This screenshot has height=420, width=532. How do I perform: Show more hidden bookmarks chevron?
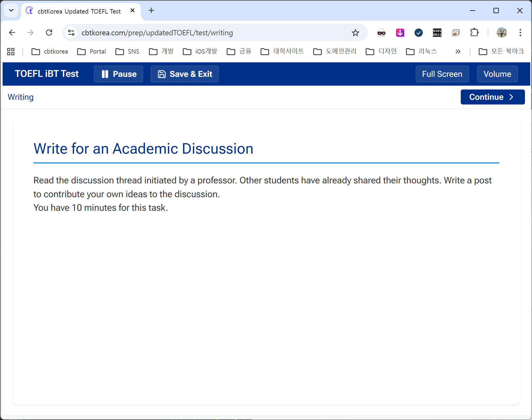458,52
